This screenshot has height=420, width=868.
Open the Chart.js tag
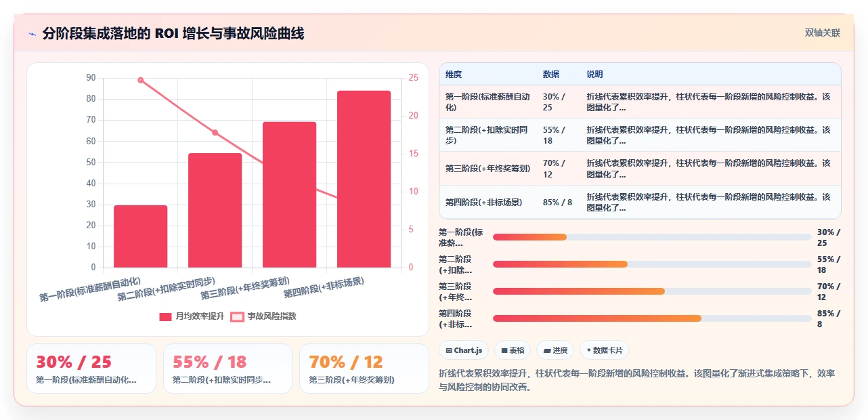click(x=464, y=350)
